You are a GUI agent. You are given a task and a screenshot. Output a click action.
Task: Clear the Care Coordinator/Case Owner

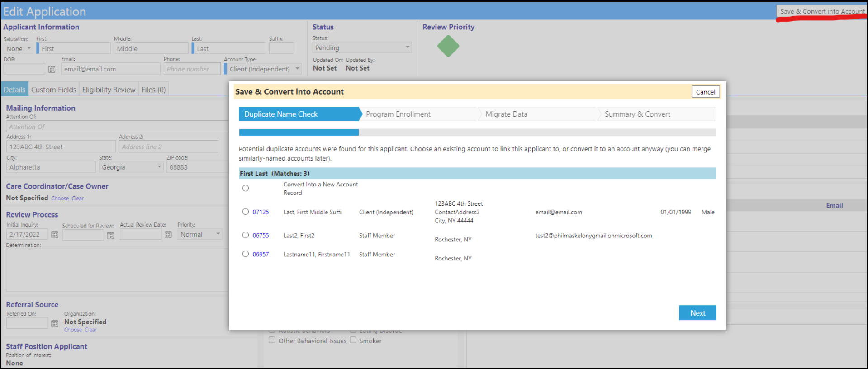(78, 199)
